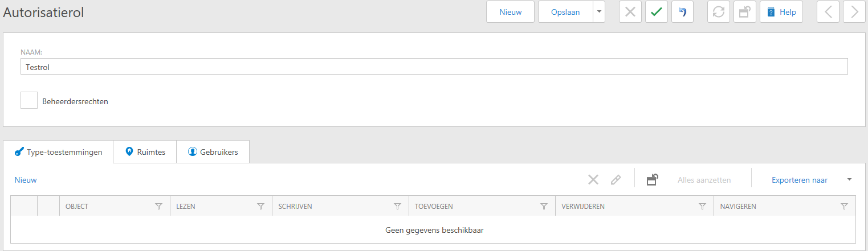
Task: Click the blue undo arrow icon
Action: coord(682,12)
